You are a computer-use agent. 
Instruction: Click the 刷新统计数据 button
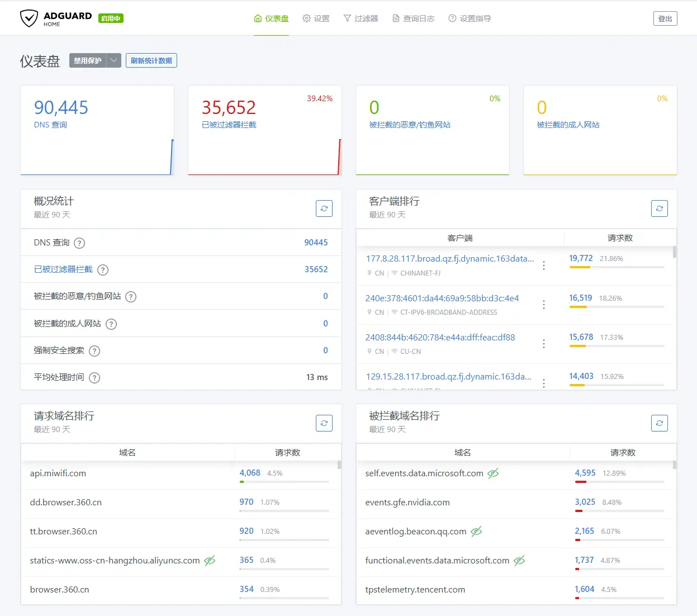tap(151, 60)
